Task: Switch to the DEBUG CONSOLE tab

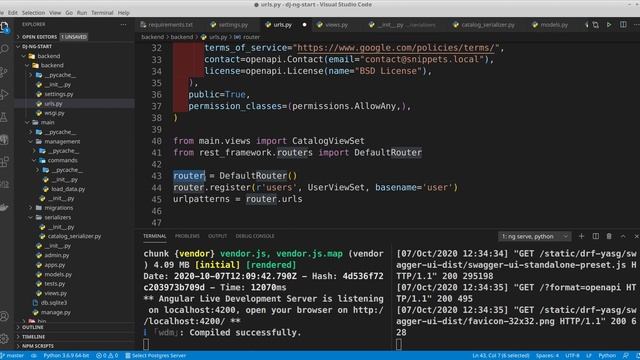Action: tap(255, 236)
